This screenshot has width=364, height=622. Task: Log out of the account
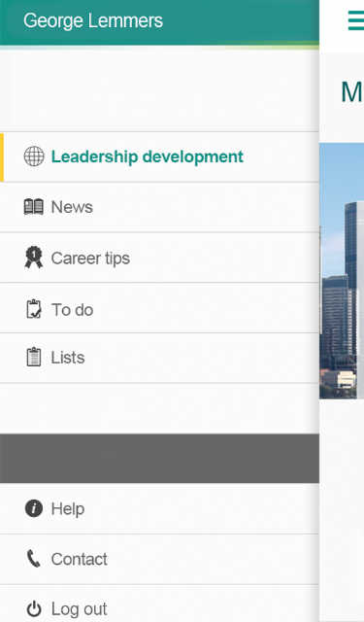tap(159, 604)
